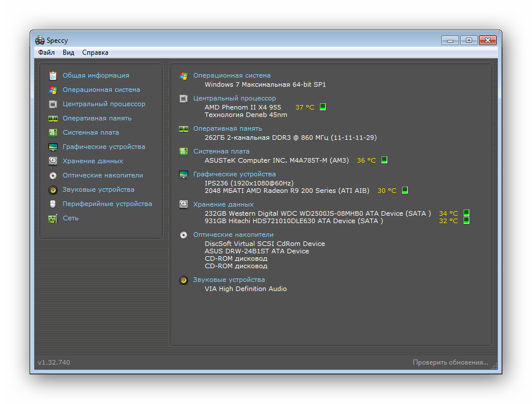Select Оптические накопители in the sidebar
532x404 pixels.
103,175
